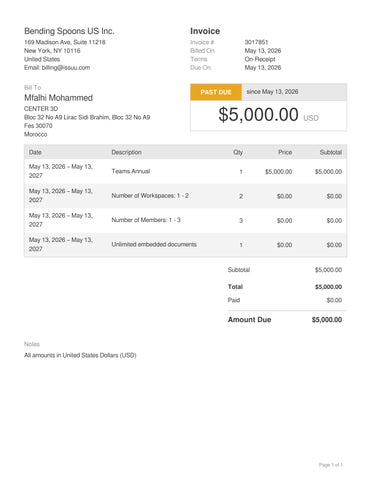Click the Unlimited embedded documents line item
The height and width of the screenshot is (480, 371).
[x=185, y=245]
